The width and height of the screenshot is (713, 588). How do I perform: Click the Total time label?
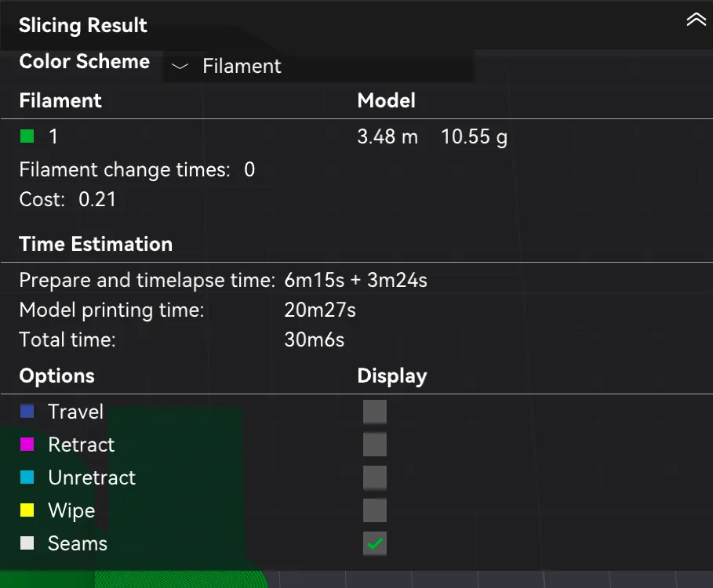coord(67,339)
